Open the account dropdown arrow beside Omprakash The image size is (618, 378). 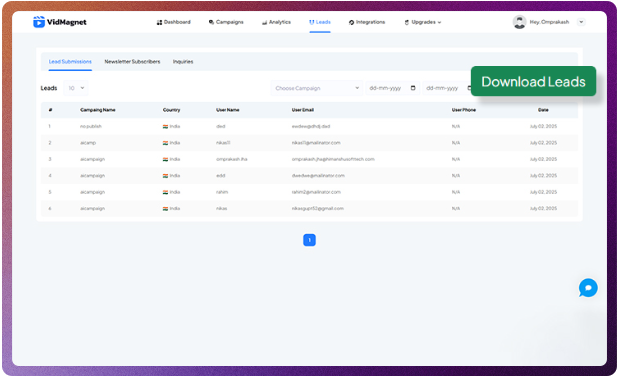[581, 22]
